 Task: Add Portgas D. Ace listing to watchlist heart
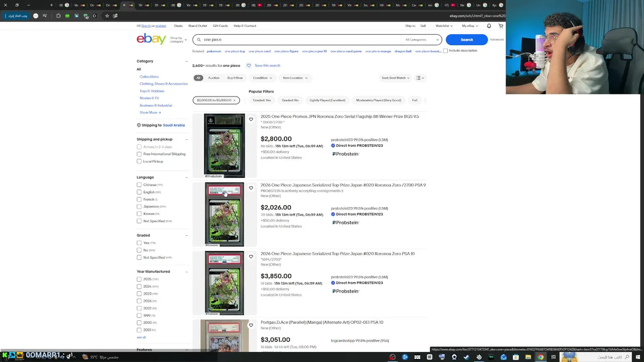pos(251,325)
